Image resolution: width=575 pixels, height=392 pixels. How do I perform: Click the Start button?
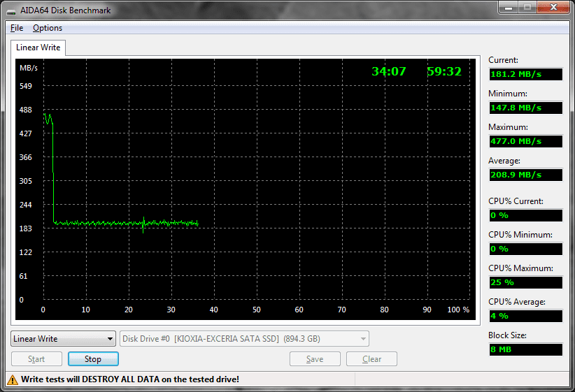tap(36, 359)
